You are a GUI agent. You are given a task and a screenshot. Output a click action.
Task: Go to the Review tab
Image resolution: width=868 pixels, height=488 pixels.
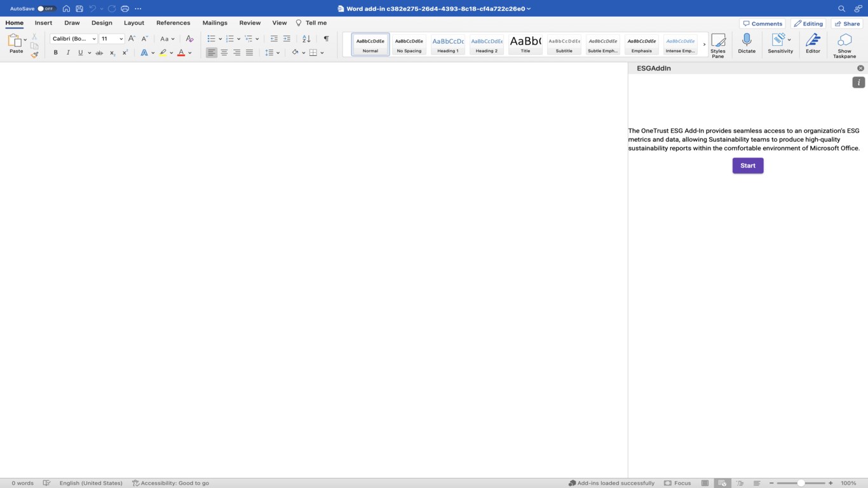tap(250, 23)
